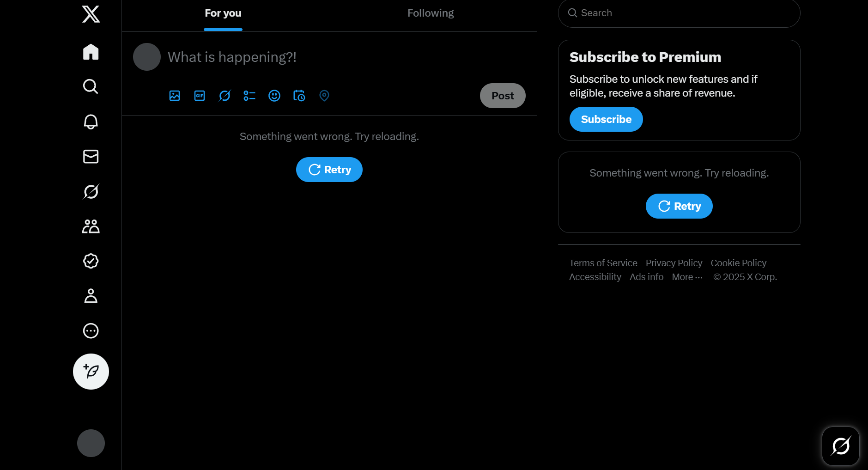Screen dimensions: 868x470
Task: Open Communities people icon
Action: (x=91, y=226)
